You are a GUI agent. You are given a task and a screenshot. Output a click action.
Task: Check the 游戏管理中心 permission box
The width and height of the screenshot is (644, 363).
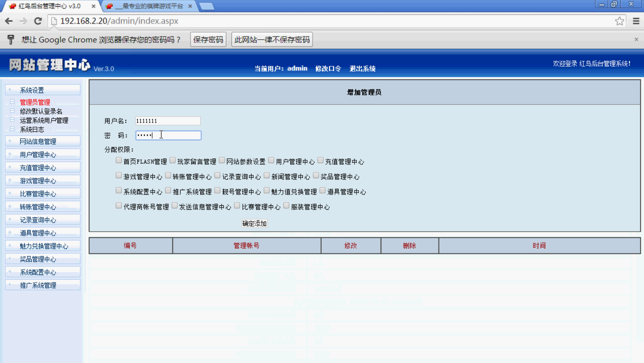point(119,175)
